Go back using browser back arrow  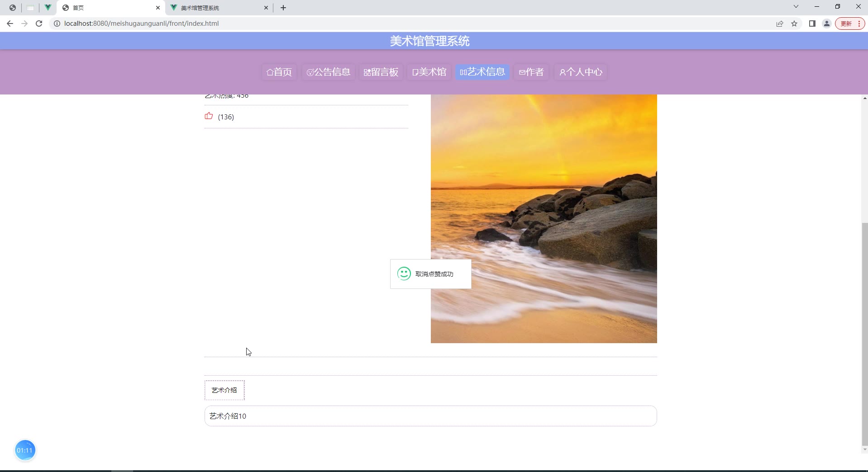pyautogui.click(x=10, y=24)
